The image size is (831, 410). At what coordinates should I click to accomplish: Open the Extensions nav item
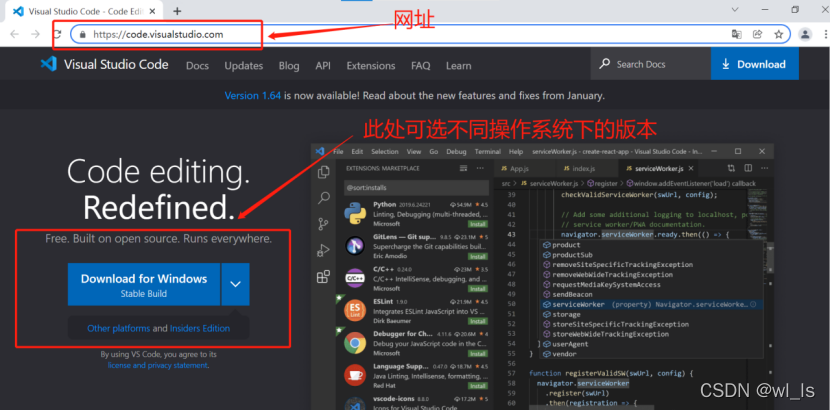coord(371,66)
